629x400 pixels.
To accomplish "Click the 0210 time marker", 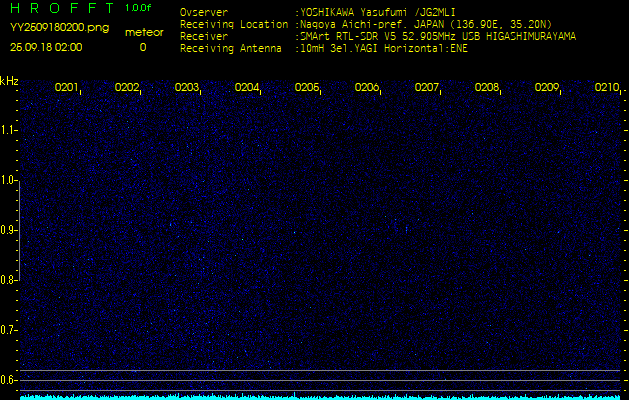I will tap(607, 87).
